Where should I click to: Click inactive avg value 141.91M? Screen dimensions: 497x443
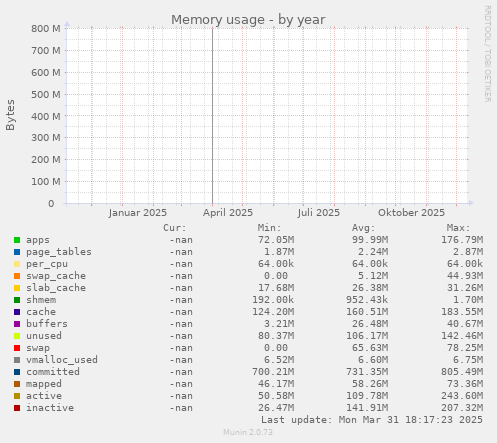tap(367, 408)
